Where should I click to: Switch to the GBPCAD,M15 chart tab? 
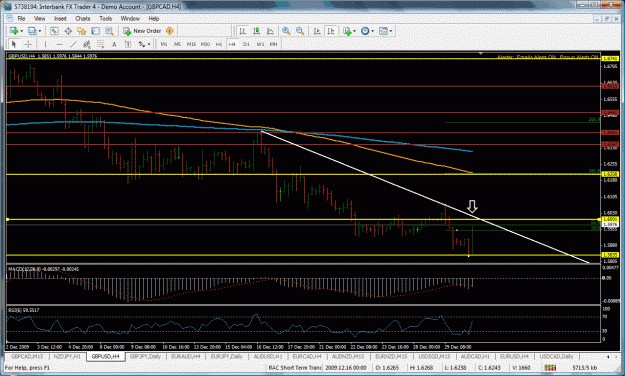coord(27,356)
